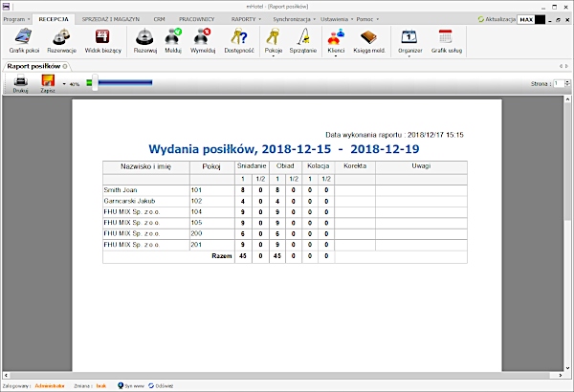Expand the Zapisz save options arrow
The image size is (574, 392).
point(63,84)
